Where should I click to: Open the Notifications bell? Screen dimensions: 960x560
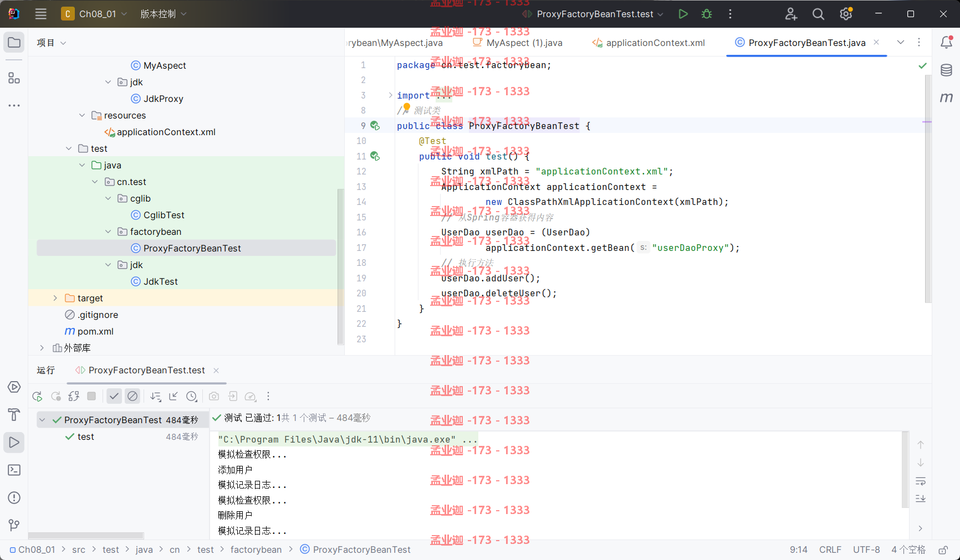(x=946, y=42)
